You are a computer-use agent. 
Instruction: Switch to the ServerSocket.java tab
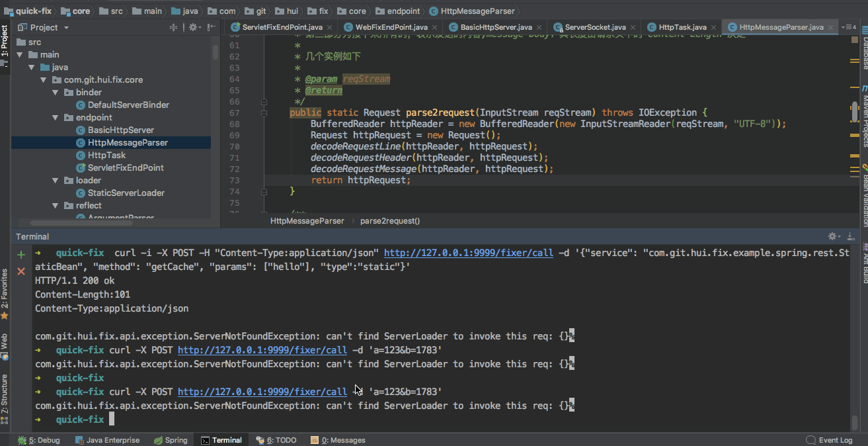[x=595, y=27]
